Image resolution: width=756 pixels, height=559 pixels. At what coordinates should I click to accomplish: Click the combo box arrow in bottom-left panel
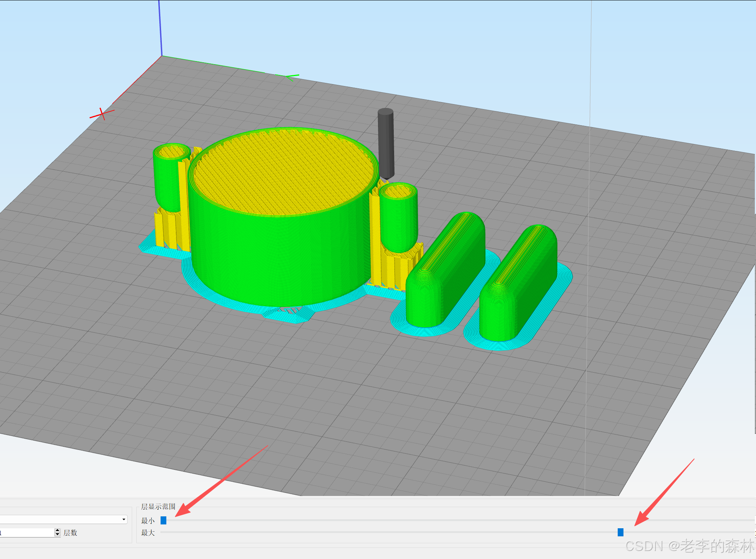tap(124, 519)
